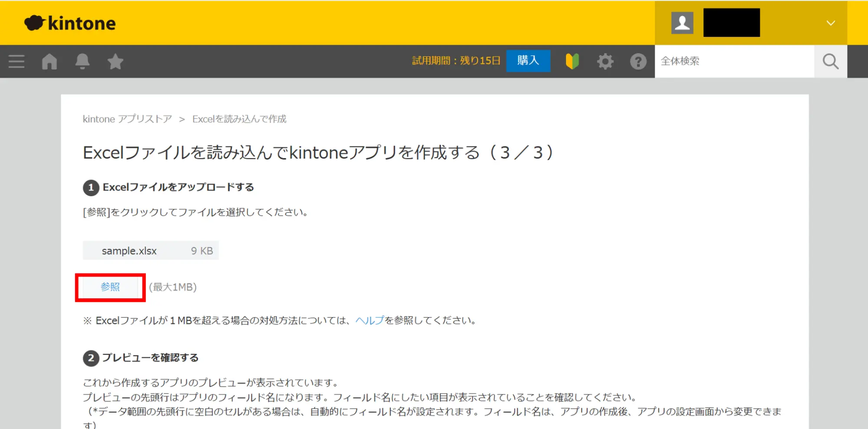Click the magnifier search button
The height and width of the screenshot is (429, 868).
point(830,61)
